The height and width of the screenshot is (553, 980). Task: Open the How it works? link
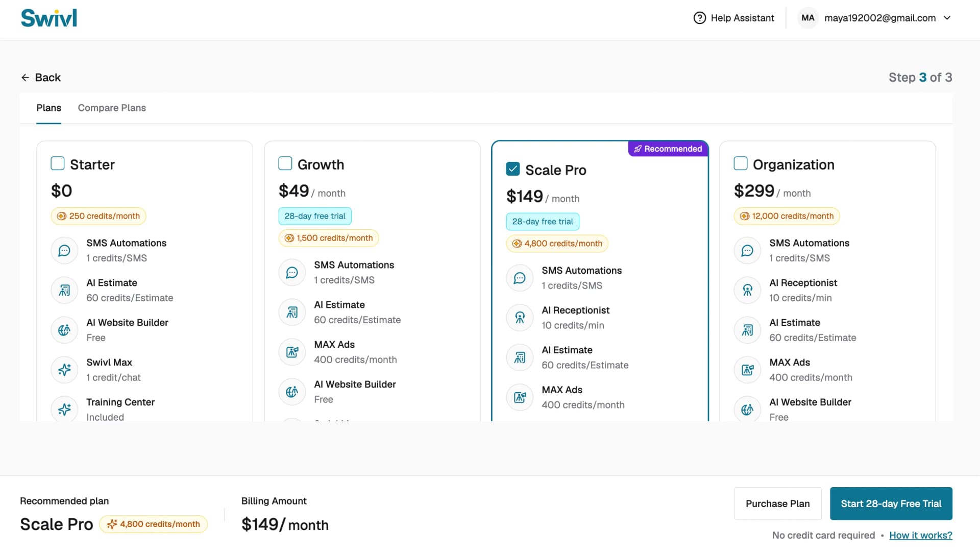coord(921,535)
